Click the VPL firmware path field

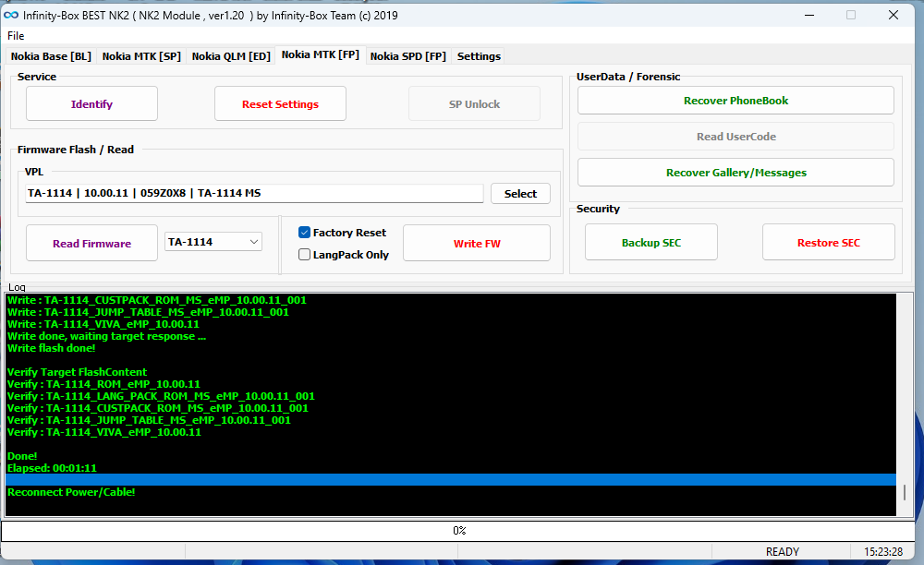coord(254,194)
